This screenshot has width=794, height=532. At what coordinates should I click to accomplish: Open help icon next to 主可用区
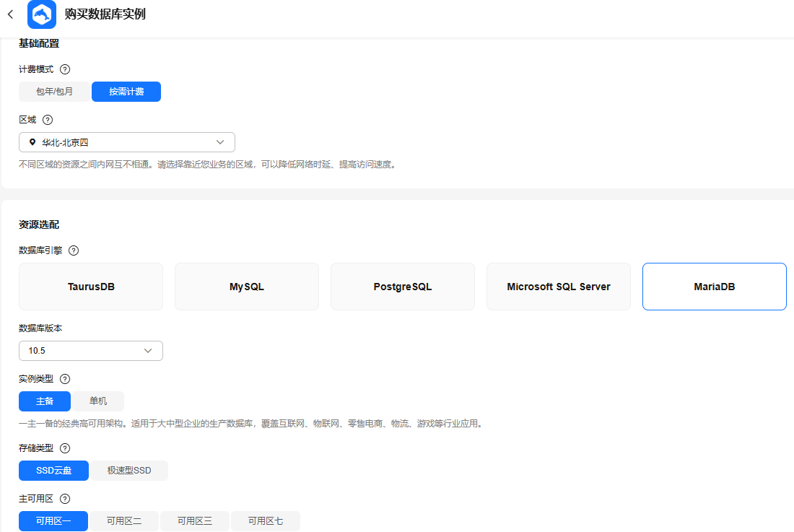[65, 499]
